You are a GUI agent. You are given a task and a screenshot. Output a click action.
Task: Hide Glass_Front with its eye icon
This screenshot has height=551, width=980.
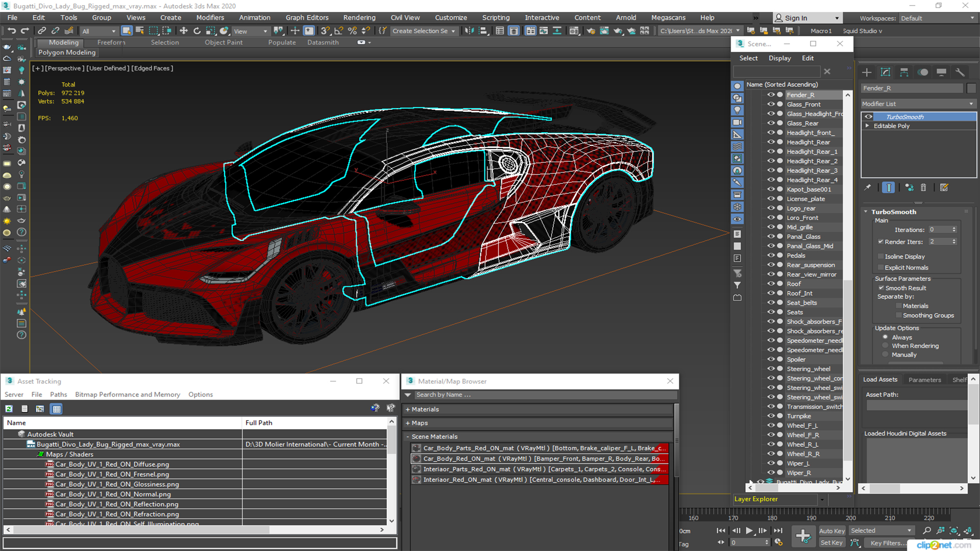[771, 104]
